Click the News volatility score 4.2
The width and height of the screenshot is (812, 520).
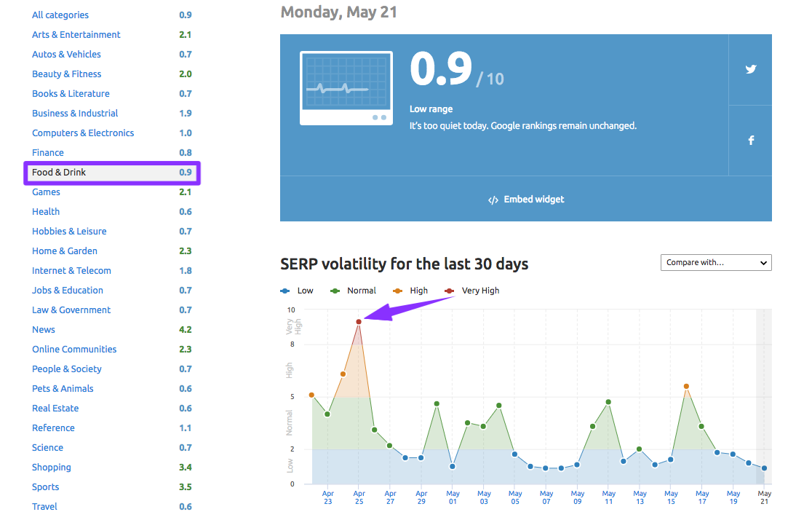point(186,330)
